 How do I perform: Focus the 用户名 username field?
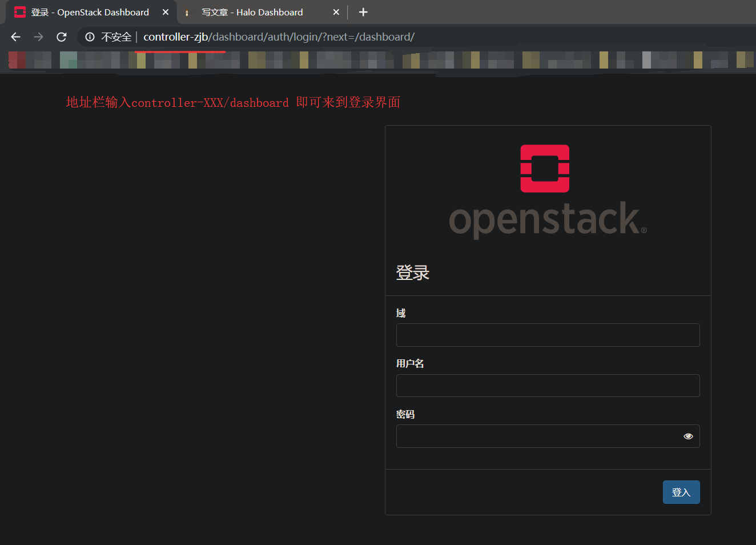pos(548,386)
